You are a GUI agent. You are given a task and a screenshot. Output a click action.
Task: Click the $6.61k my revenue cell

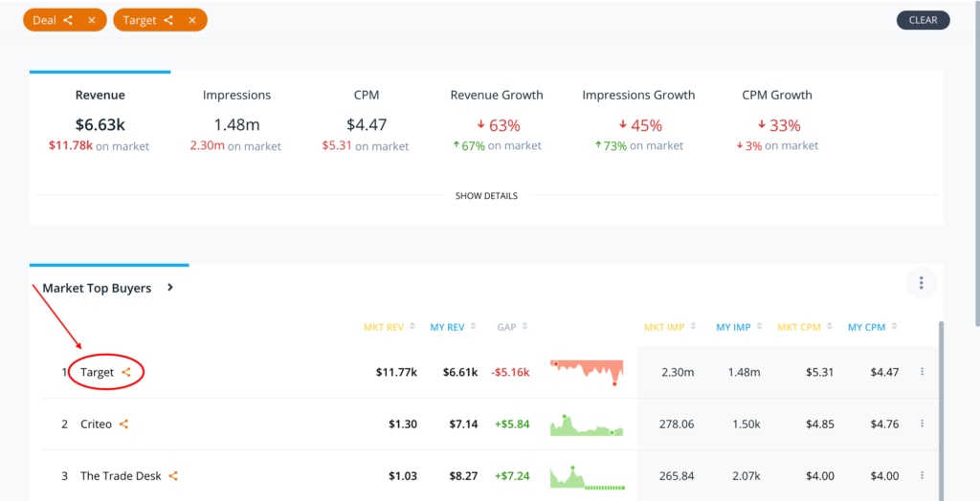[x=460, y=373]
